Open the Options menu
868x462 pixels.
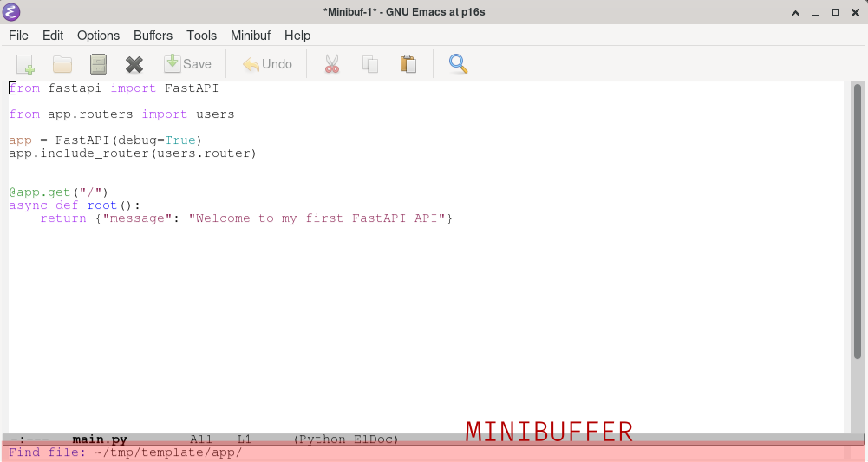coord(98,36)
